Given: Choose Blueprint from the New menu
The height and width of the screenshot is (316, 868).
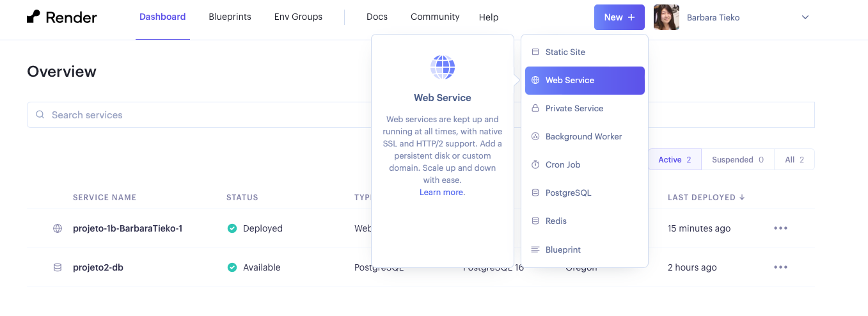Looking at the screenshot, I should click(x=585, y=249).
